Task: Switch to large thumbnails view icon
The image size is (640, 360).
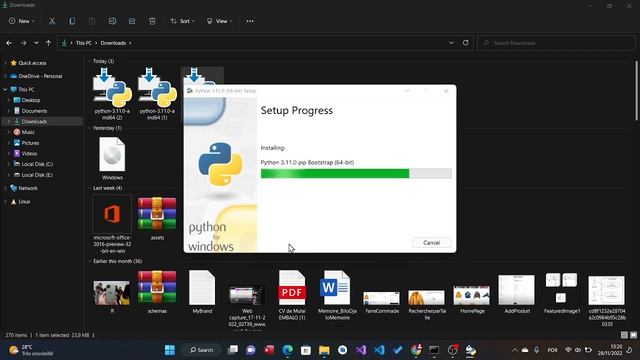Action: click(633, 335)
